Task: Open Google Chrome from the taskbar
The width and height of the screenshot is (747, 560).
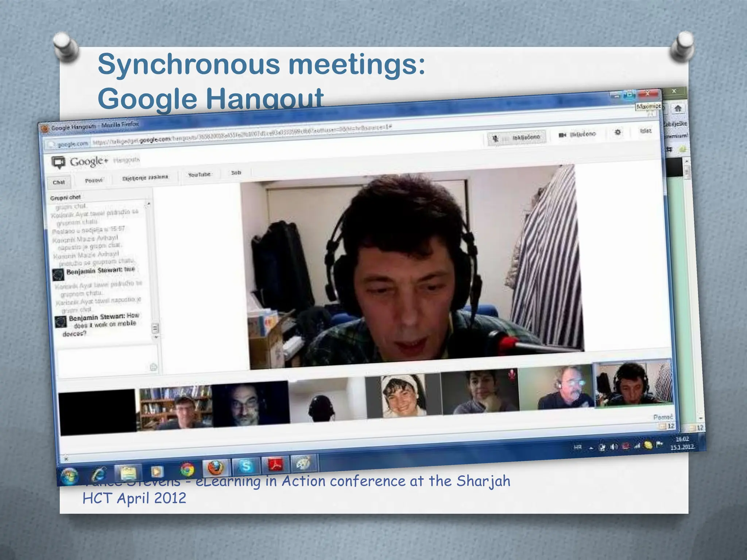Action: pyautogui.click(x=187, y=470)
